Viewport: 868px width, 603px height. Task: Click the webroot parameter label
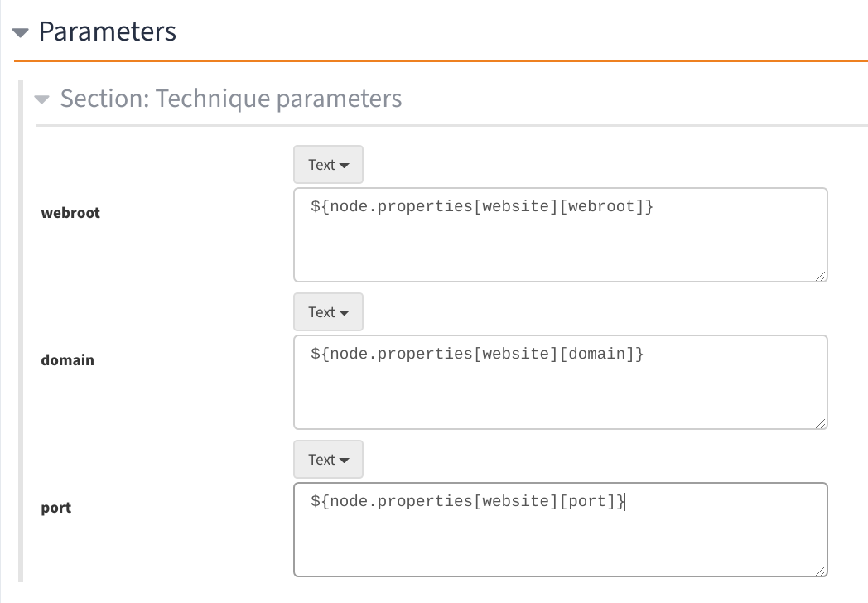pyautogui.click(x=70, y=212)
